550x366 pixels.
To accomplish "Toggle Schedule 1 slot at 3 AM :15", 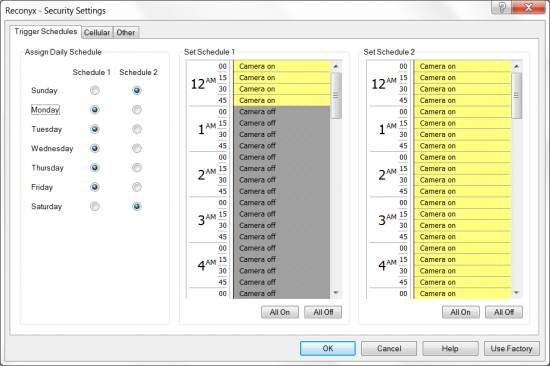I will click(282, 214).
